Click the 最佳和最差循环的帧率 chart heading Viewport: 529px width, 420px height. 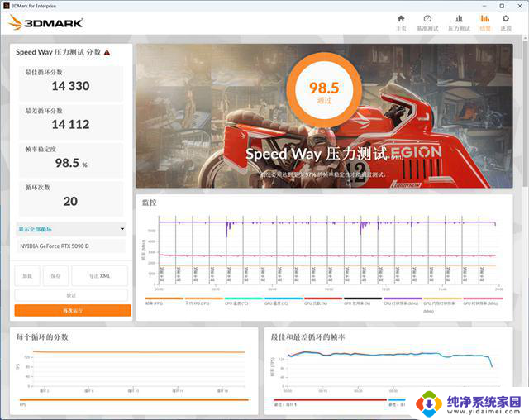[307, 337]
